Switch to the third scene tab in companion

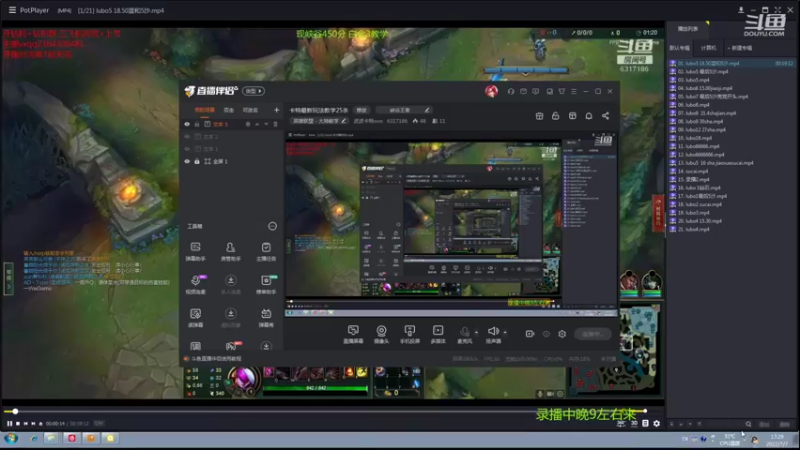point(250,110)
